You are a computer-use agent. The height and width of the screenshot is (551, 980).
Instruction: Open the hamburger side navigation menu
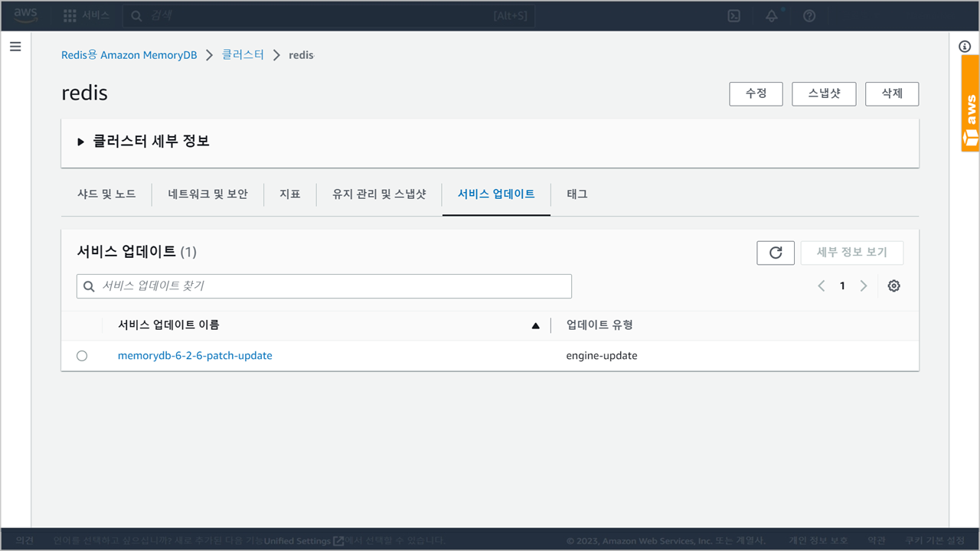coord(15,47)
